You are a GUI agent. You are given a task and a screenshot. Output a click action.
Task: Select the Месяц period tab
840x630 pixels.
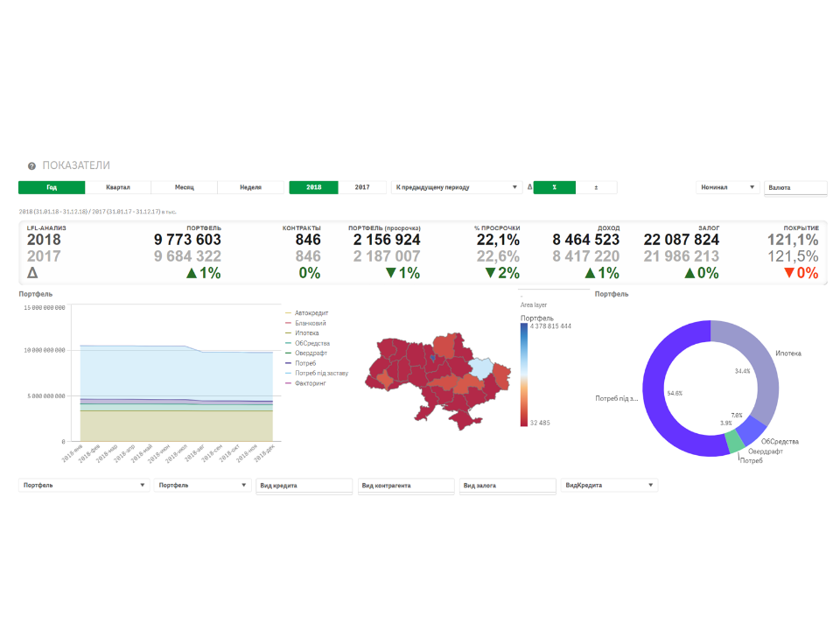coord(185,187)
